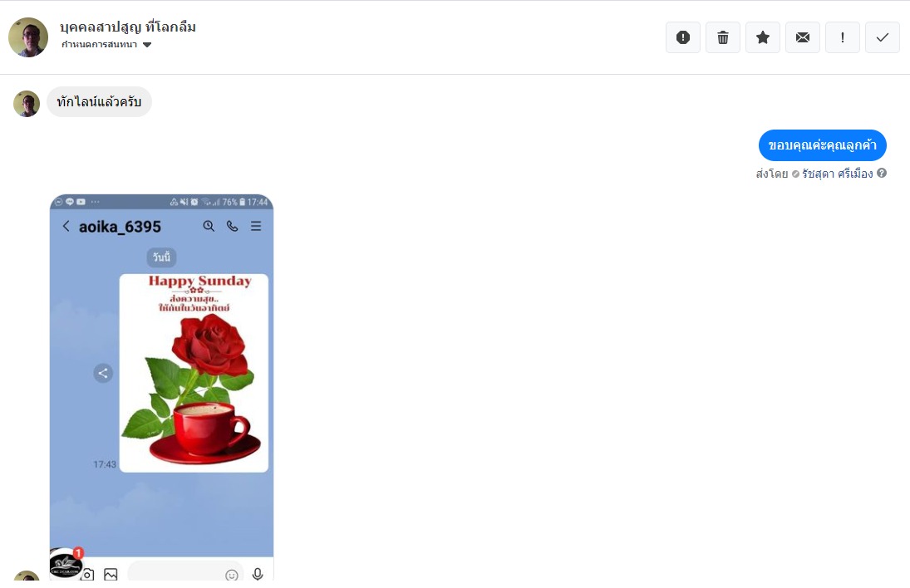The image size is (910, 588).
Task: Mark conversation done with checkmark icon
Action: tap(883, 37)
